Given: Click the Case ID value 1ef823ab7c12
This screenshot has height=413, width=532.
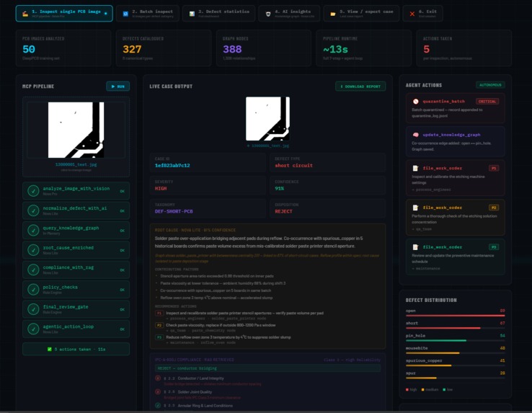Looking at the screenshot, I should coord(172,166).
